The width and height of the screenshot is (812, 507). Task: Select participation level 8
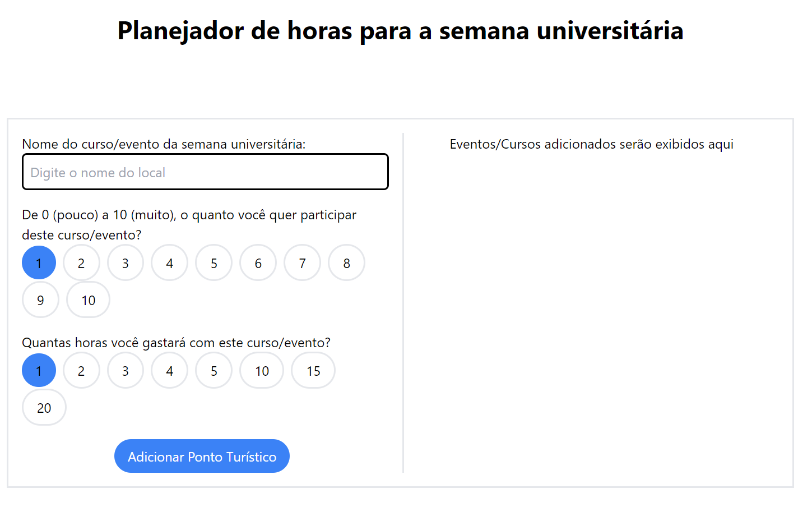[346, 262]
